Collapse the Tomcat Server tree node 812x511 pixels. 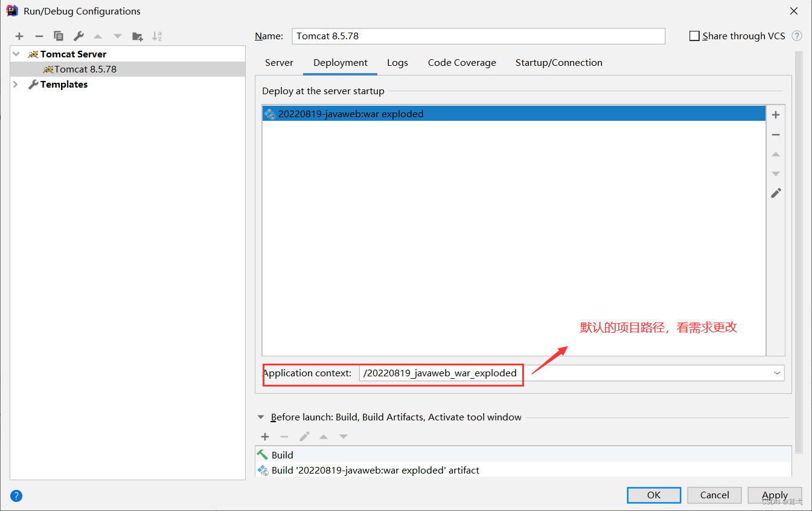[16, 54]
